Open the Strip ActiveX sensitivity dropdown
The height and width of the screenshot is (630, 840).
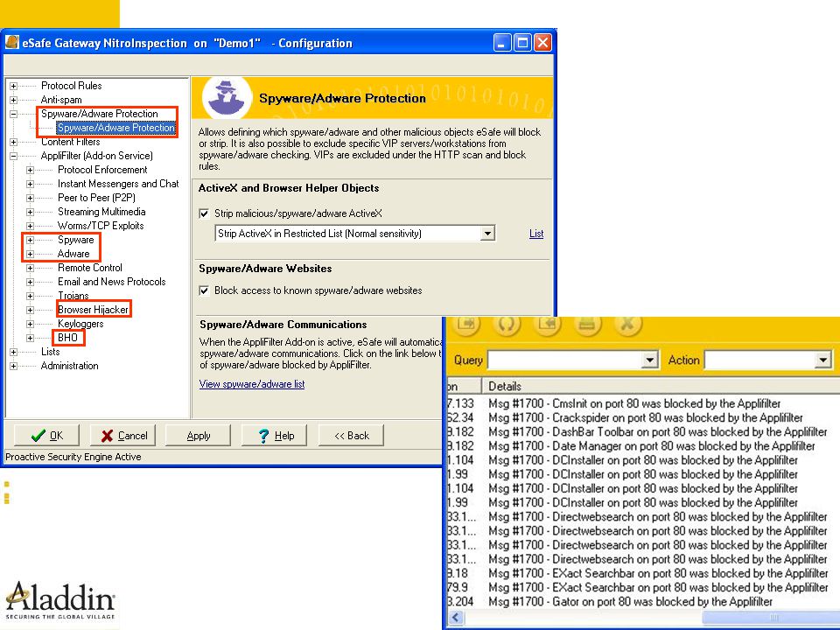tap(487, 233)
